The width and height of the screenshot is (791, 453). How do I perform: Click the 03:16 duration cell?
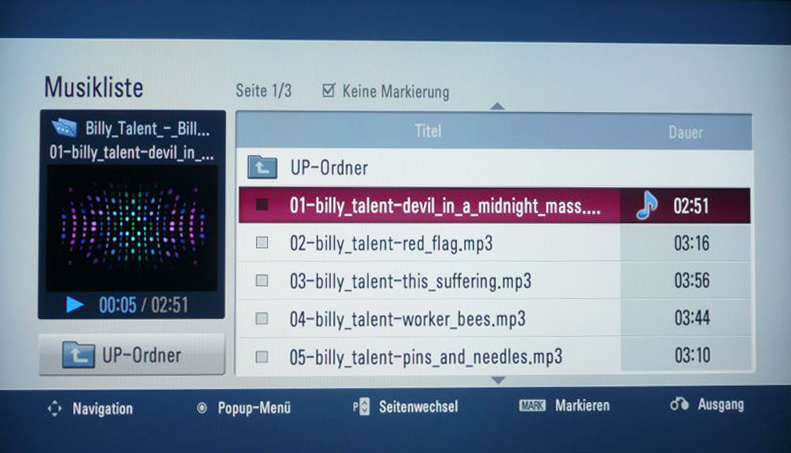coord(692,243)
